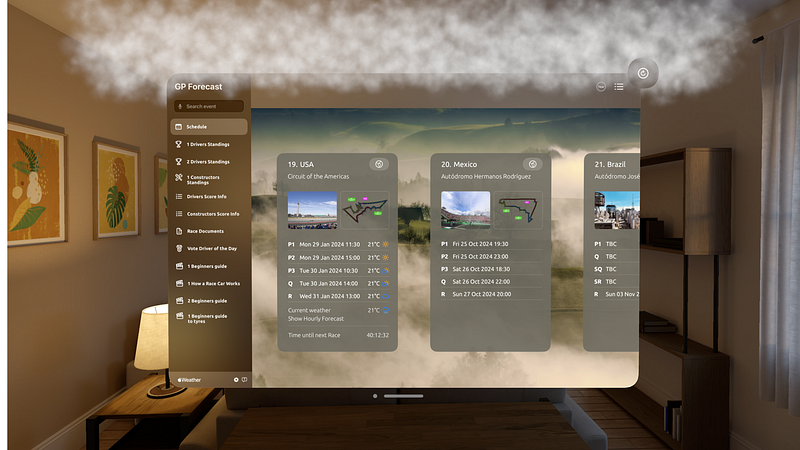Click the 40:12:32 countdown until next race
The height and width of the screenshot is (450, 800).
pyautogui.click(x=377, y=335)
